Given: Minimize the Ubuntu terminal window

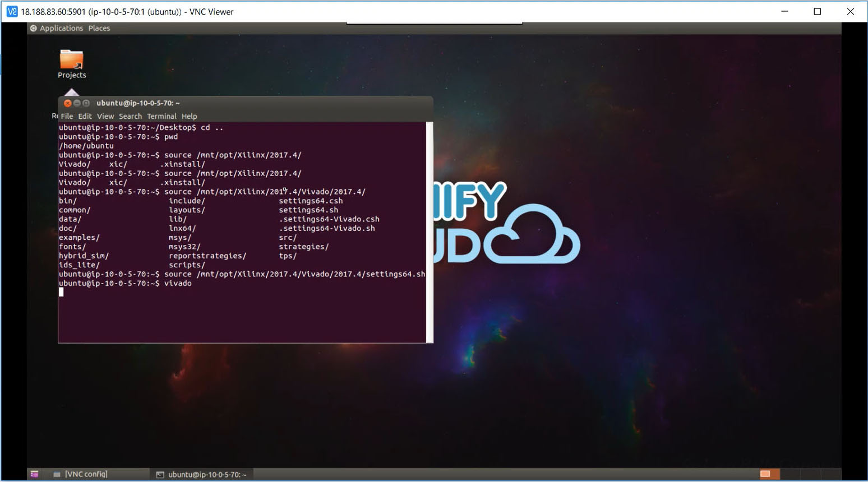Looking at the screenshot, I should tap(77, 103).
